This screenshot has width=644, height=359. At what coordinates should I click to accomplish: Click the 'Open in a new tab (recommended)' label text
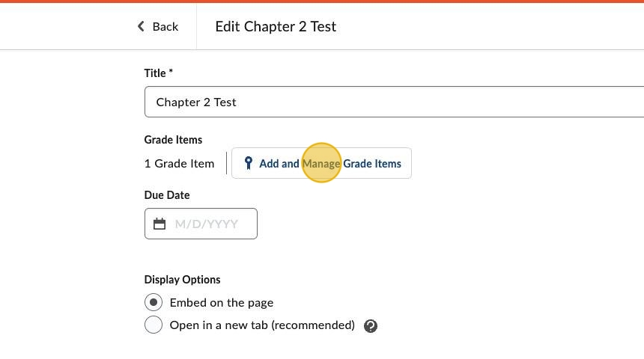262,325
